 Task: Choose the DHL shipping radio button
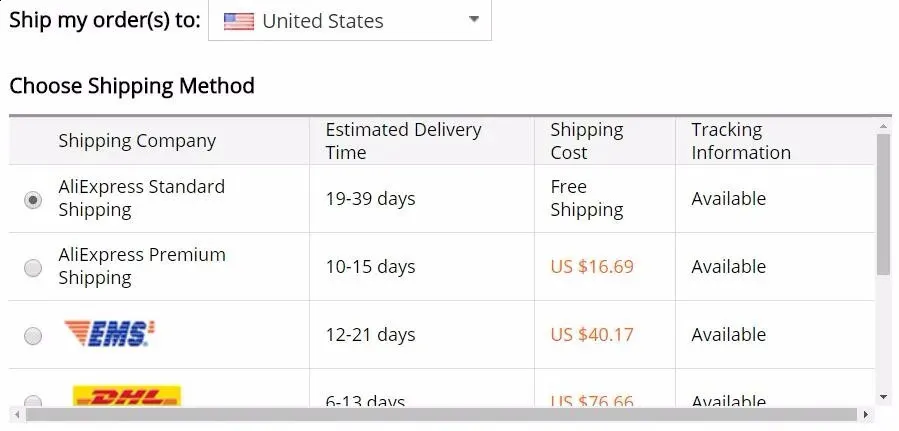pos(33,402)
